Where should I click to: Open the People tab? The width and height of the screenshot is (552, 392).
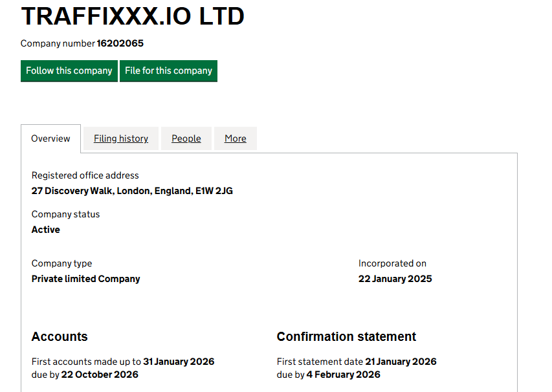(x=186, y=138)
